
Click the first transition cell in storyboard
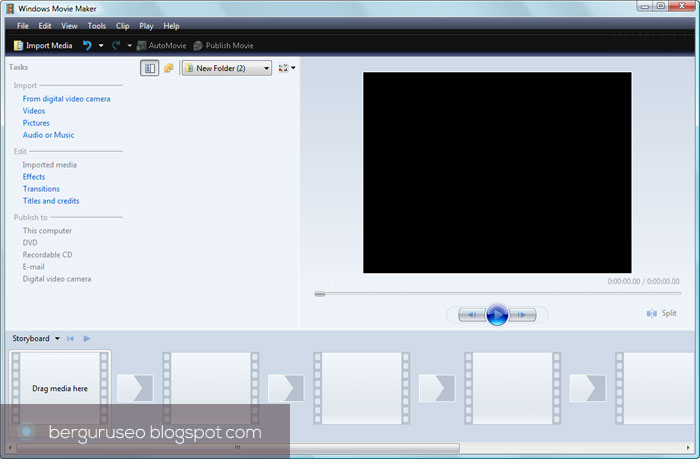(135, 388)
